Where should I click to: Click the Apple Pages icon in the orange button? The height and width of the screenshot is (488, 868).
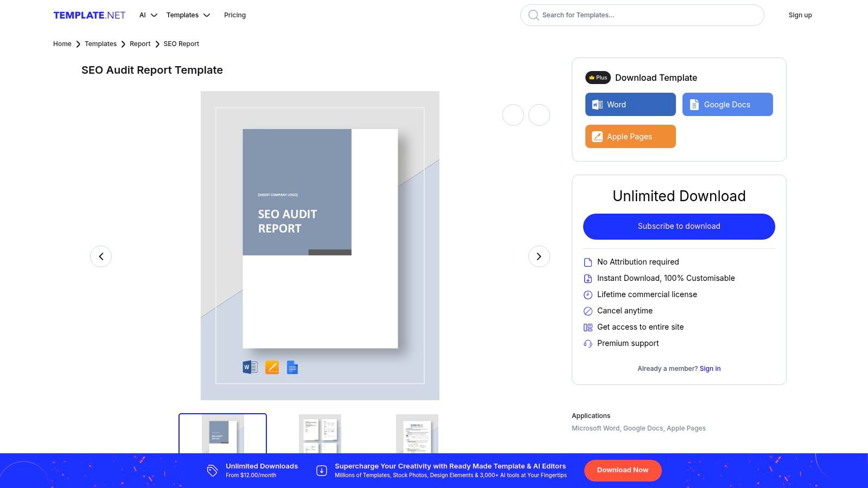tap(597, 137)
